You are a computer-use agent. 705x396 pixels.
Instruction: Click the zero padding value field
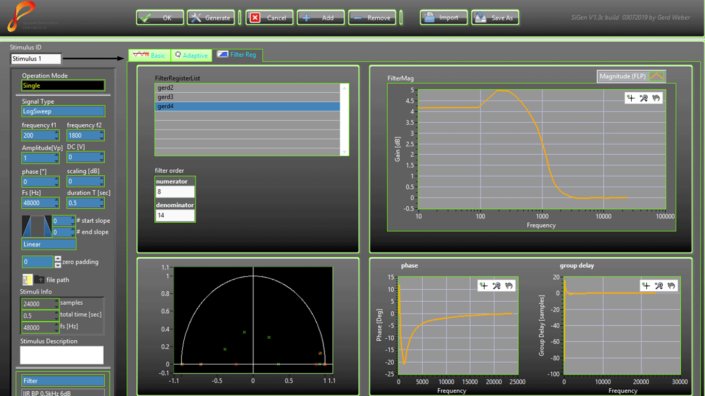click(x=37, y=262)
